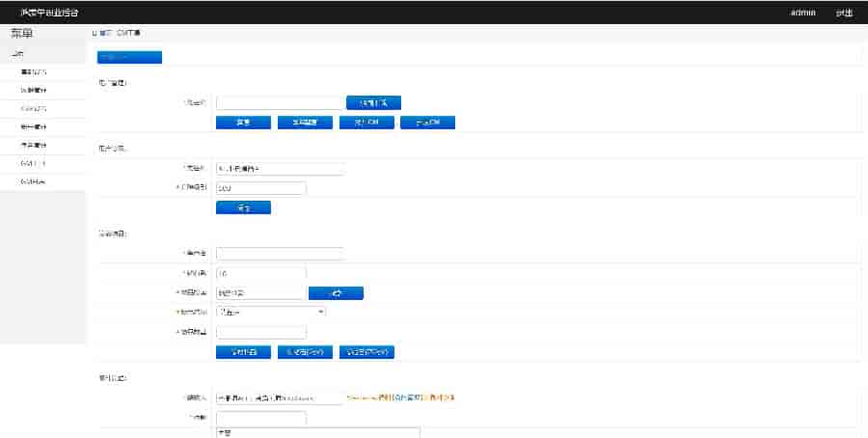Open the fifth sidebar submenu item

coord(33,145)
